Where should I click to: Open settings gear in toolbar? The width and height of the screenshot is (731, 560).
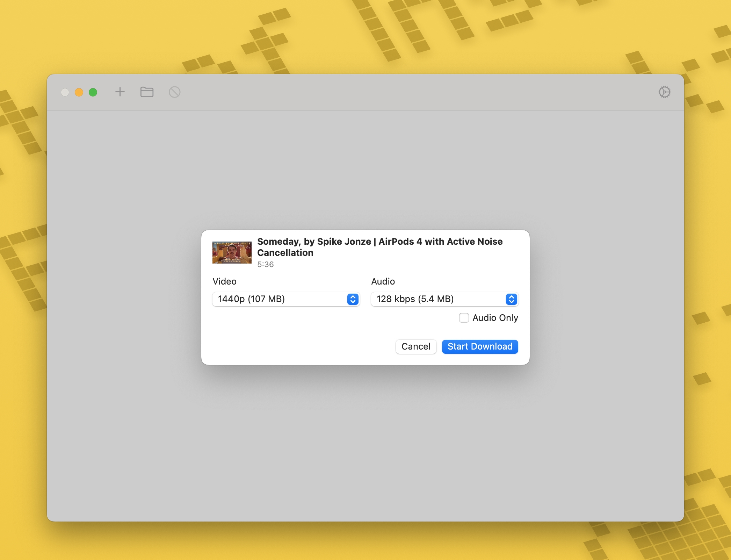click(x=664, y=92)
